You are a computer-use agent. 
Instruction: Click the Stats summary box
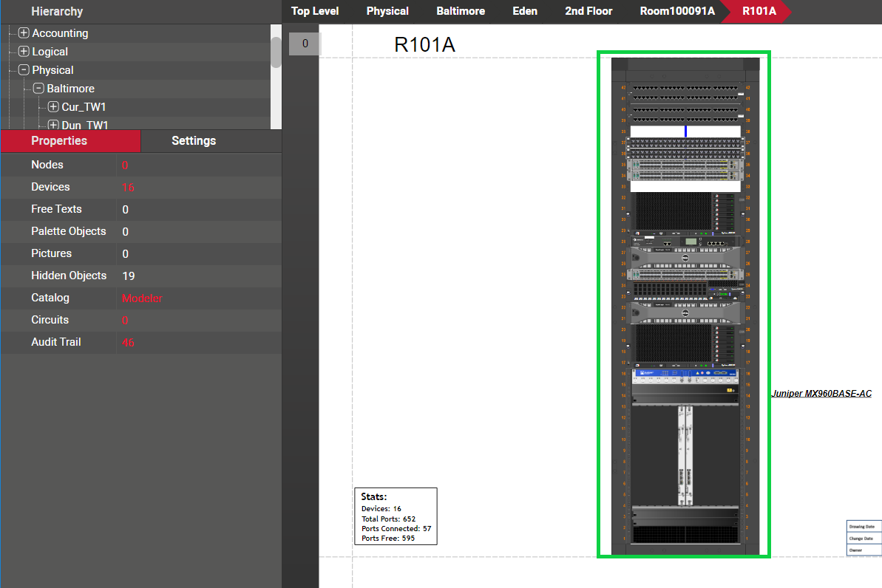click(396, 516)
